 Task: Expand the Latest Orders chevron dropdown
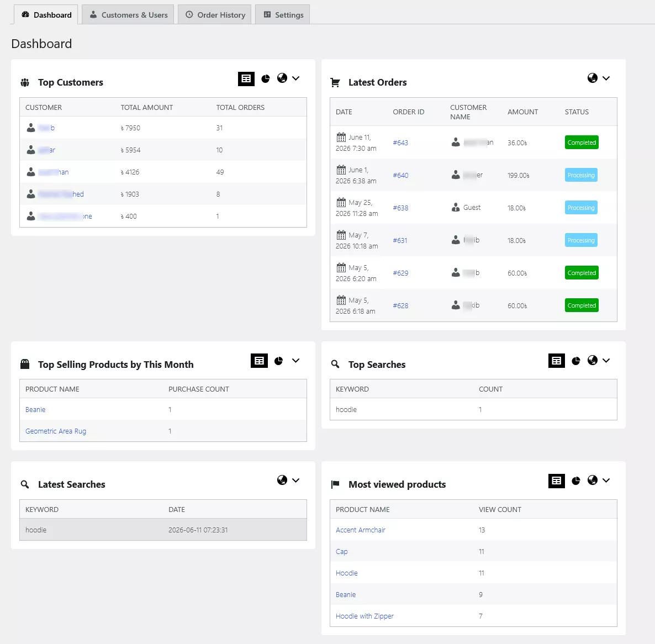[x=606, y=78]
